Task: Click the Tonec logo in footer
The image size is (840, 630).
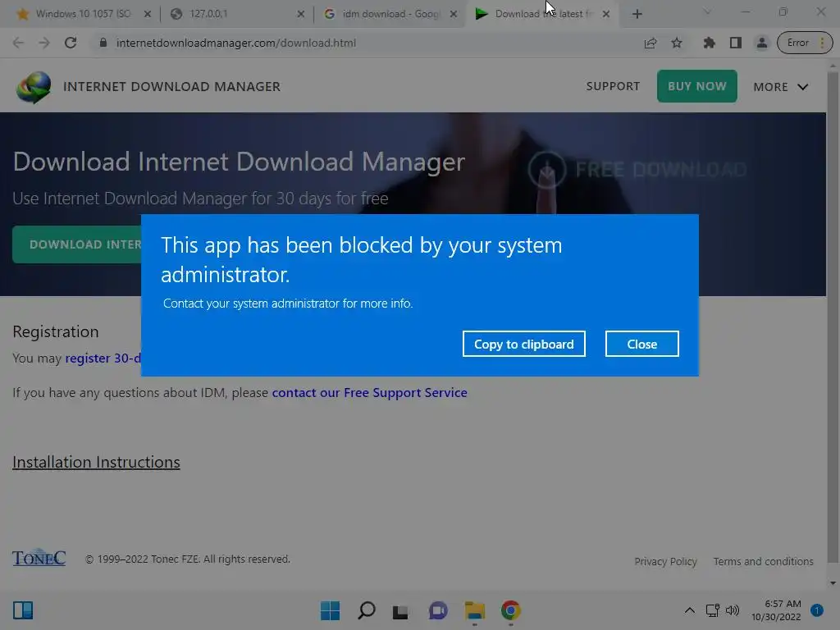Action: [39, 558]
